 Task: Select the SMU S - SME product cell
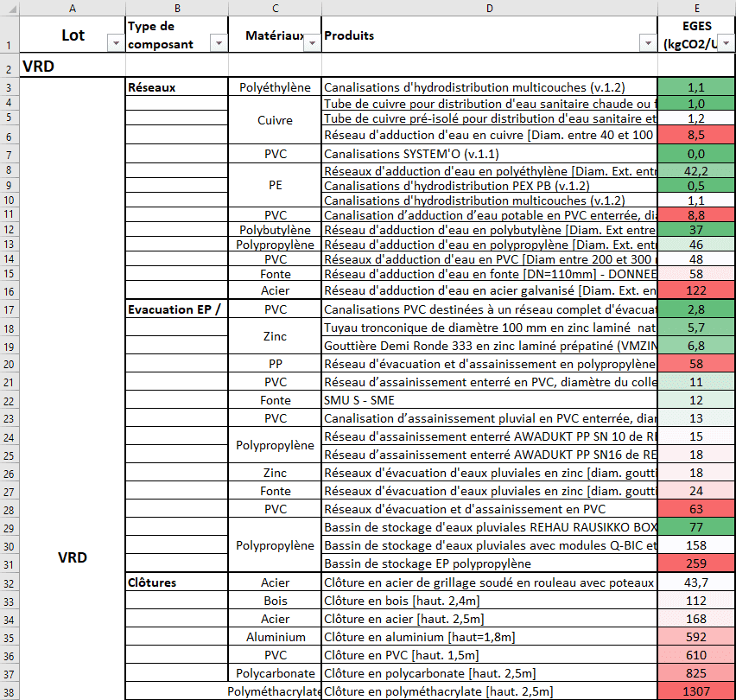tap(490, 400)
